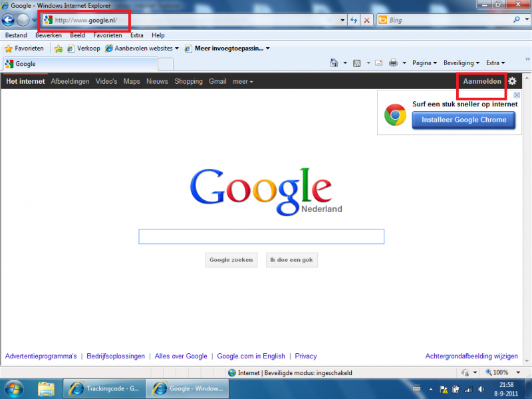Expand Google's 'meer' dropdown

[x=243, y=82]
